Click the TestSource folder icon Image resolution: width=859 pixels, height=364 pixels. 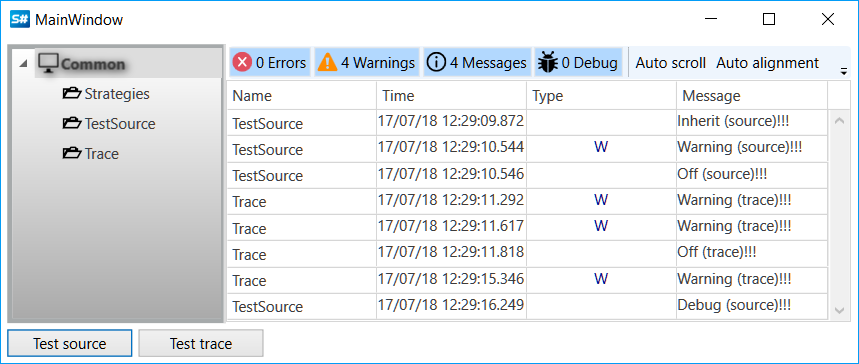click(72, 124)
